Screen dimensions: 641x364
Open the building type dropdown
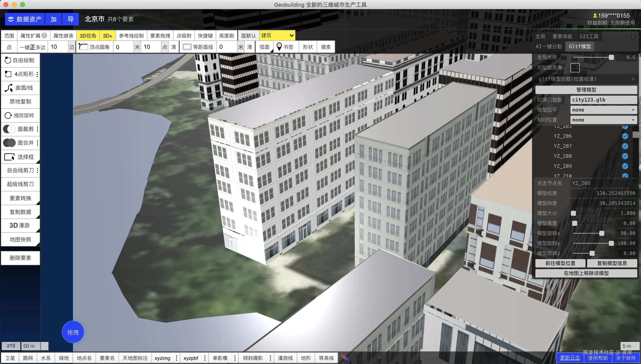[x=277, y=35]
